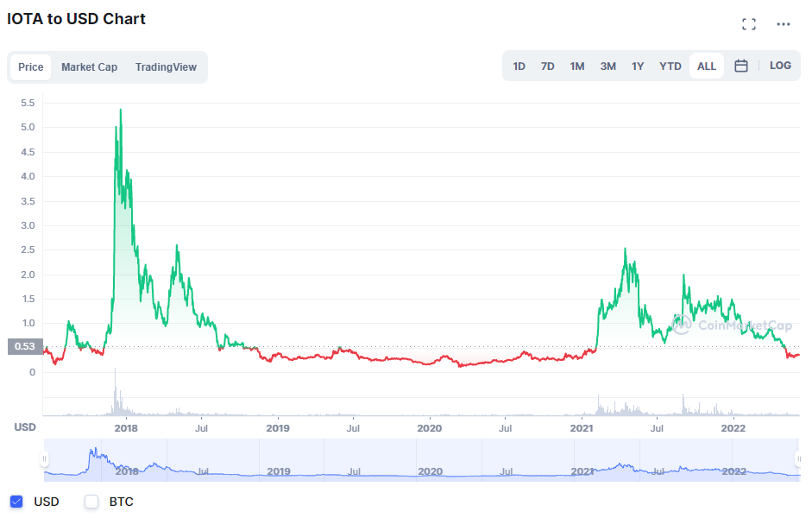Switch to the TradingView tab
The width and height of the screenshot is (812, 518).
coord(166,66)
